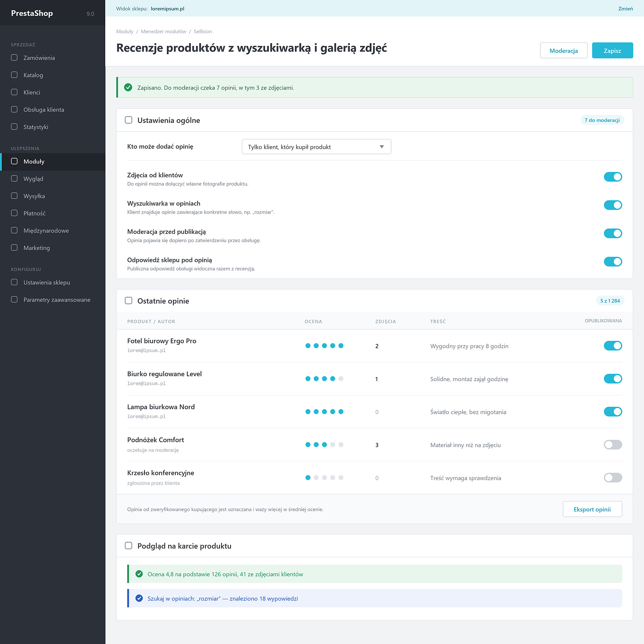Click blue checkmark beside Szukaj w opiniach

[139, 598]
